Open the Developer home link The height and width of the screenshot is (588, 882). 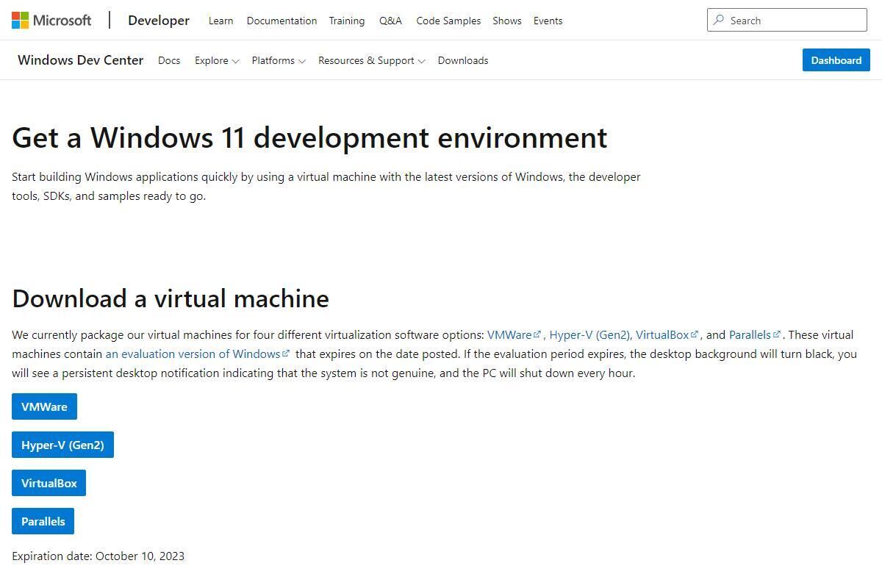[x=159, y=20]
